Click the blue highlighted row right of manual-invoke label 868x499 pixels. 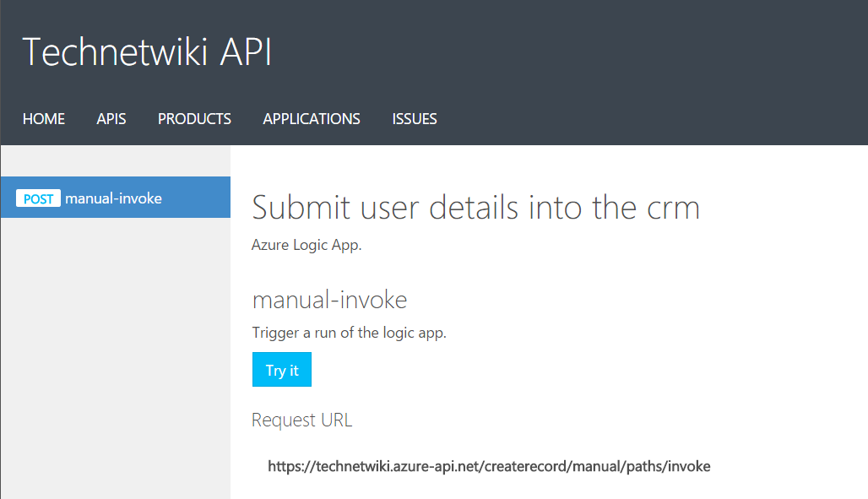click(x=196, y=198)
